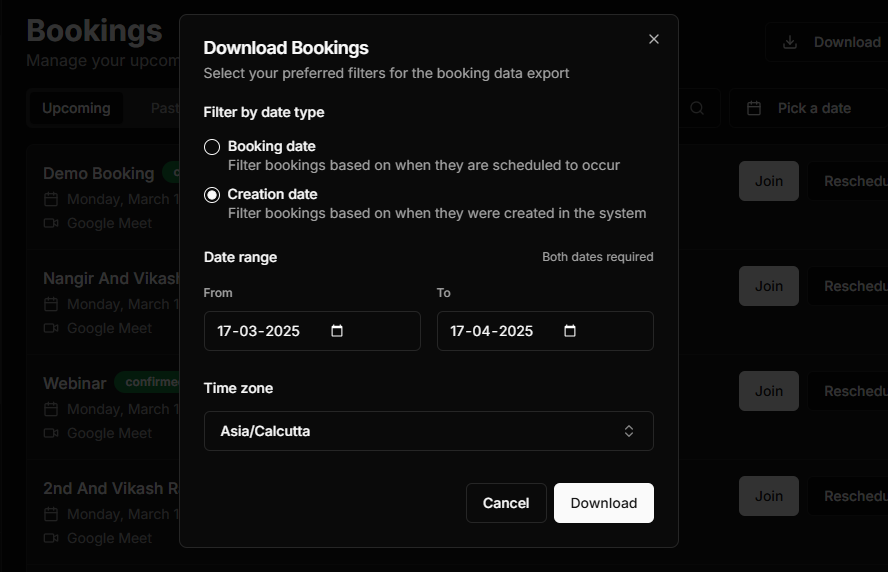Click the search magnifier icon
Screen dimensions: 888x572
pyautogui.click(x=697, y=108)
